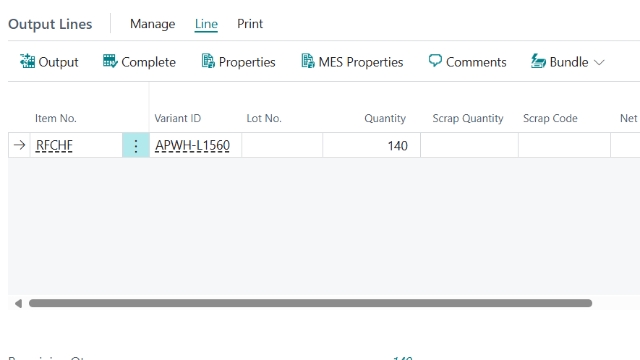Click the Comments button label
Viewport: 640px width, 360px height.
coord(476,62)
